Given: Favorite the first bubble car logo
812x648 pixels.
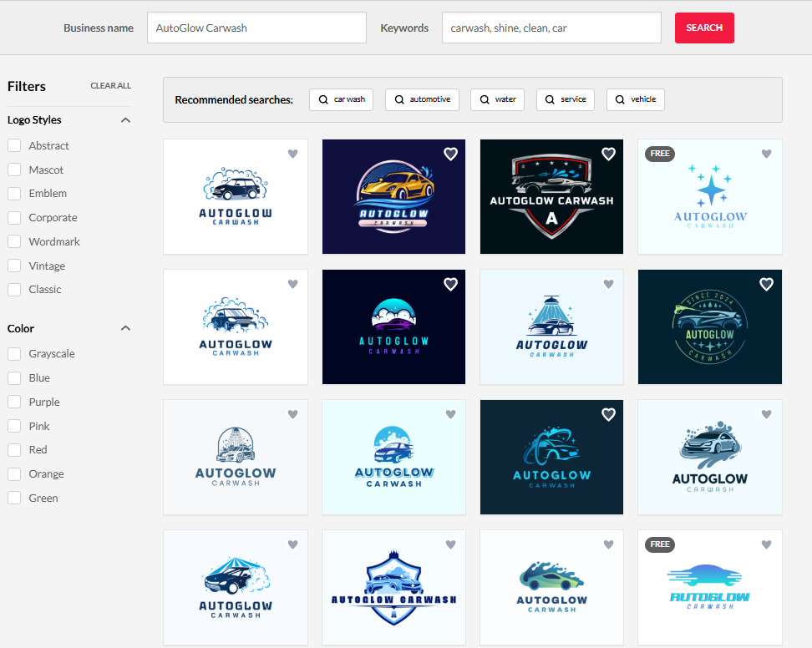Looking at the screenshot, I should pyautogui.click(x=292, y=154).
